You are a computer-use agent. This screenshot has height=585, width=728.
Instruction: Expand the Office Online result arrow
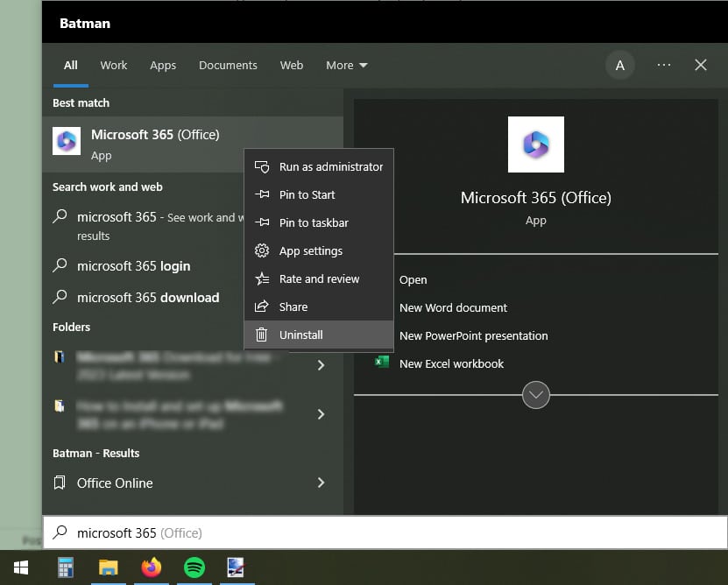click(321, 483)
